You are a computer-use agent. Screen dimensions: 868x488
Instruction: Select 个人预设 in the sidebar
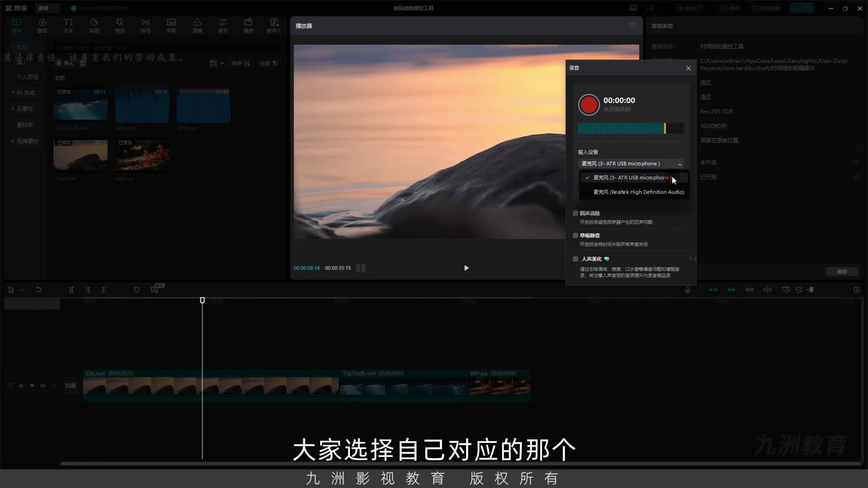tap(28, 77)
